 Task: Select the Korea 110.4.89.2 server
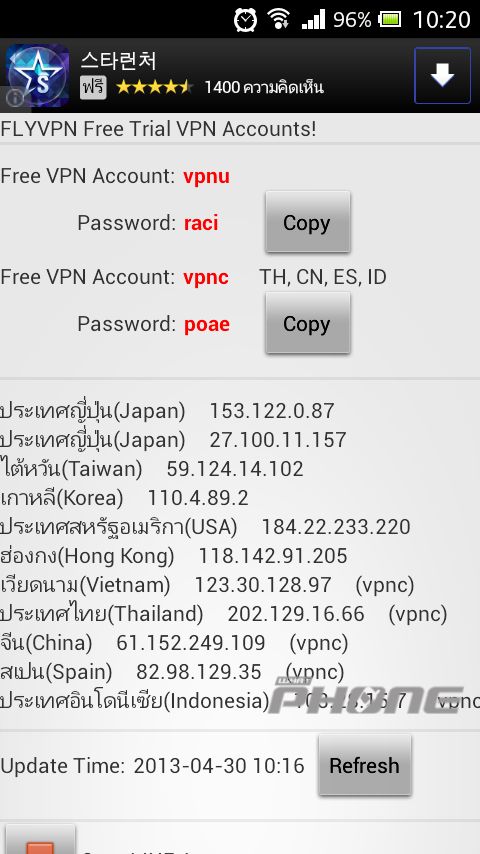(125, 498)
